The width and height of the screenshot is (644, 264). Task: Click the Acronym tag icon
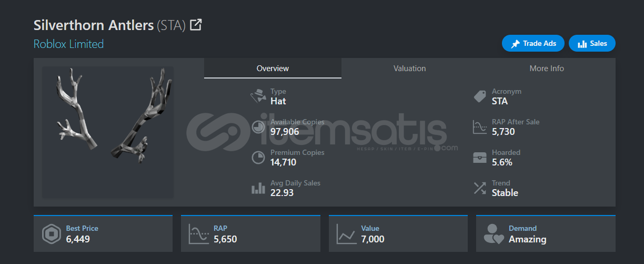[479, 96]
